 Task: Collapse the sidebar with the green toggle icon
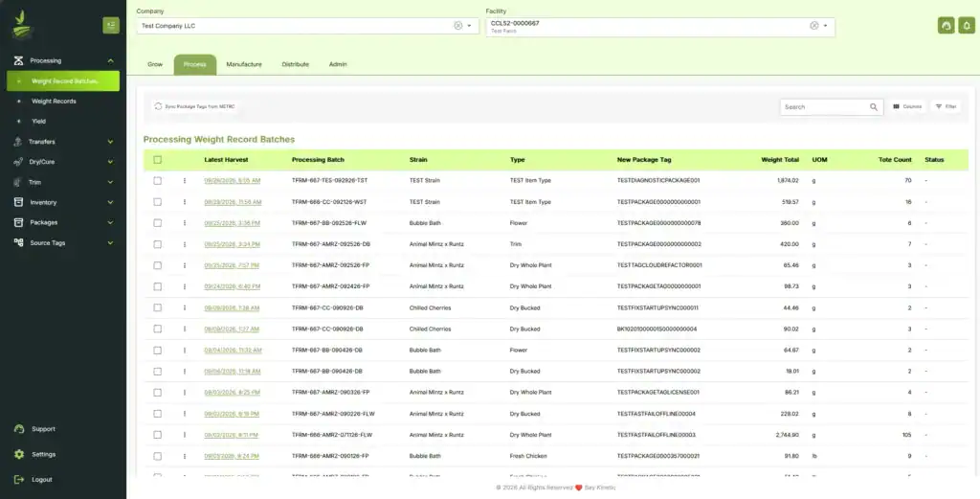pyautogui.click(x=111, y=25)
